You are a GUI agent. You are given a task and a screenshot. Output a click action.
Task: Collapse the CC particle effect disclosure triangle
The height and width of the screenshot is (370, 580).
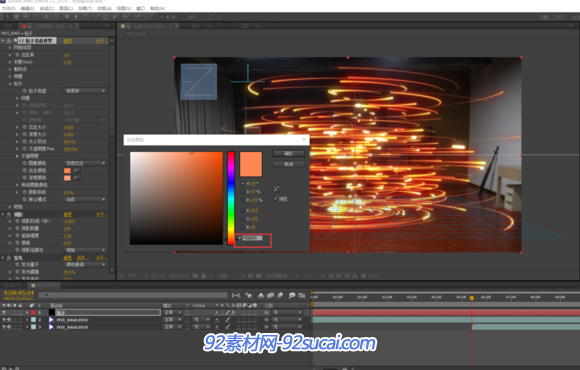(x=3, y=40)
